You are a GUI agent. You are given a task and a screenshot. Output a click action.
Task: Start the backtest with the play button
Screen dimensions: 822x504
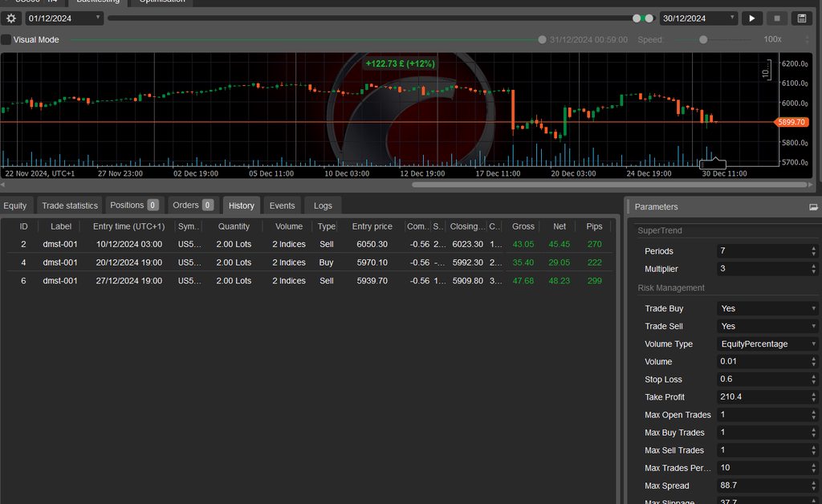pos(751,18)
